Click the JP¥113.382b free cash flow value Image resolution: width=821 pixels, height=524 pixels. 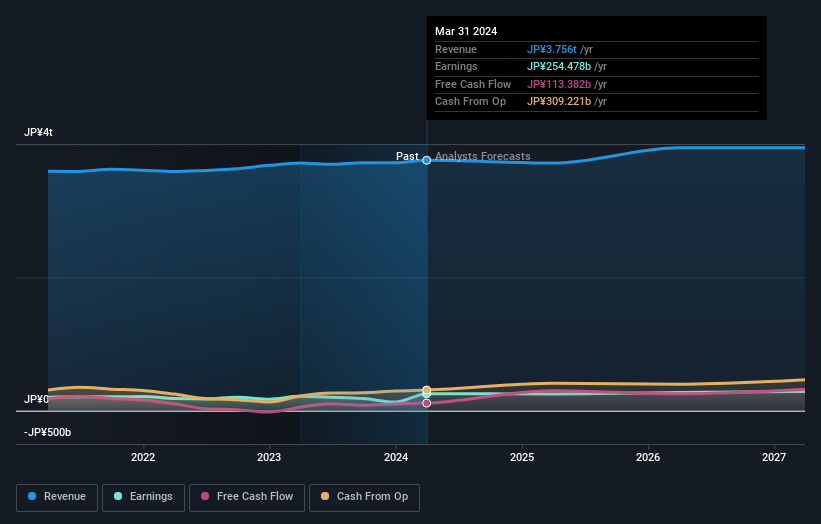tap(559, 84)
